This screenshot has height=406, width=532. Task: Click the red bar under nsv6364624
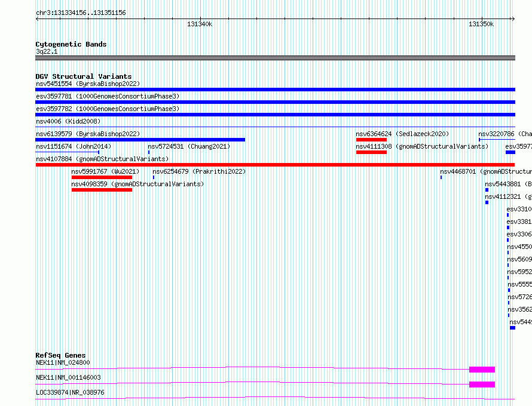372,140
